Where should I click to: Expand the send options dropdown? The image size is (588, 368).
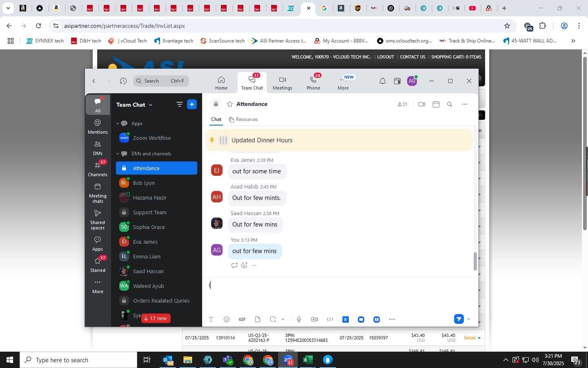(469, 319)
